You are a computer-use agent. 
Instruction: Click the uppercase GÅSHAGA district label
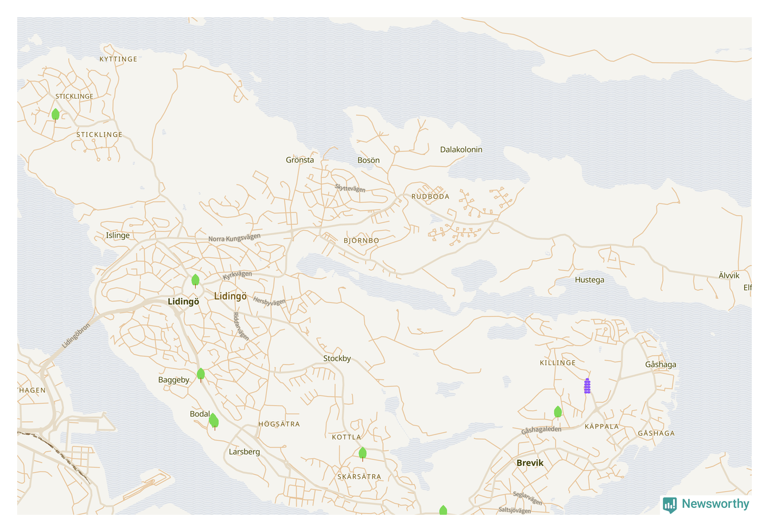point(657,433)
